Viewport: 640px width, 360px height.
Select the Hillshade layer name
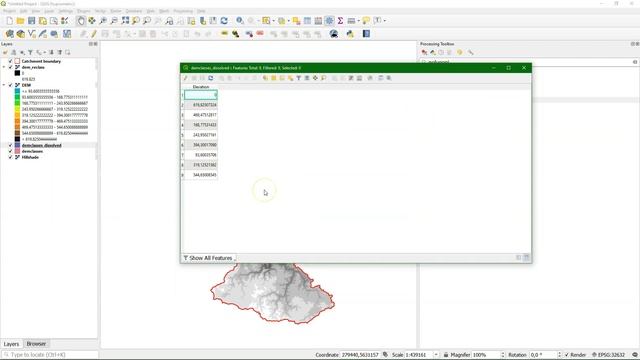pyautogui.click(x=30, y=157)
